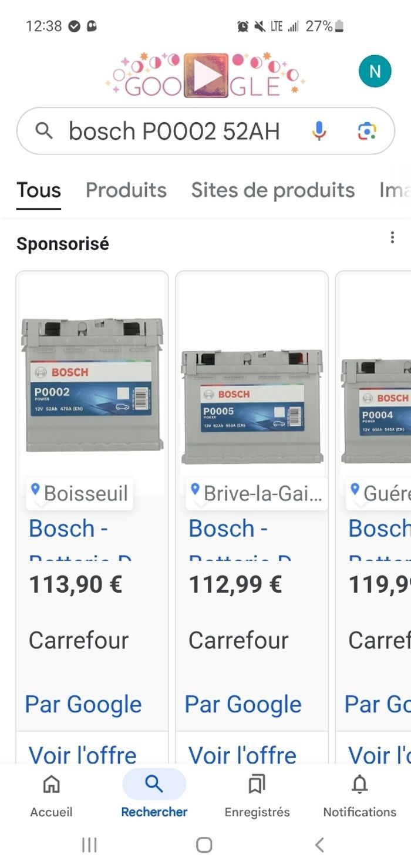This screenshot has height=868, width=411.
Task: Open the Rechercher search tab icon
Action: (154, 785)
